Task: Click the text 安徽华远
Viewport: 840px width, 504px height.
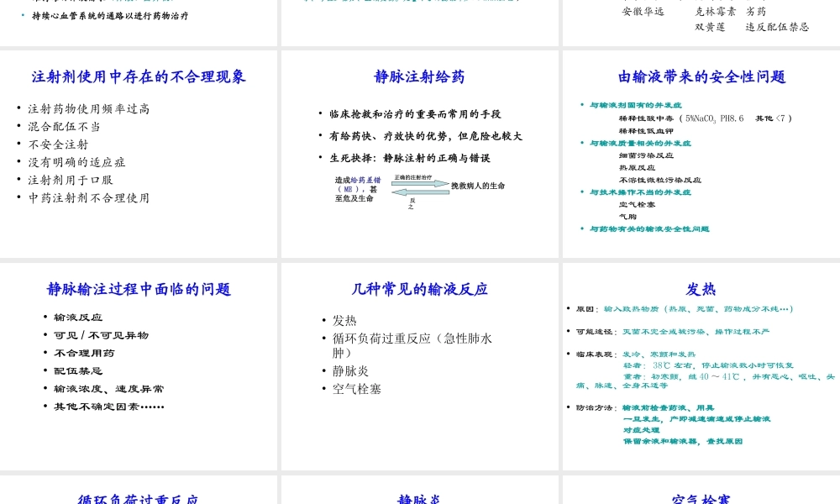Action: 643,11
